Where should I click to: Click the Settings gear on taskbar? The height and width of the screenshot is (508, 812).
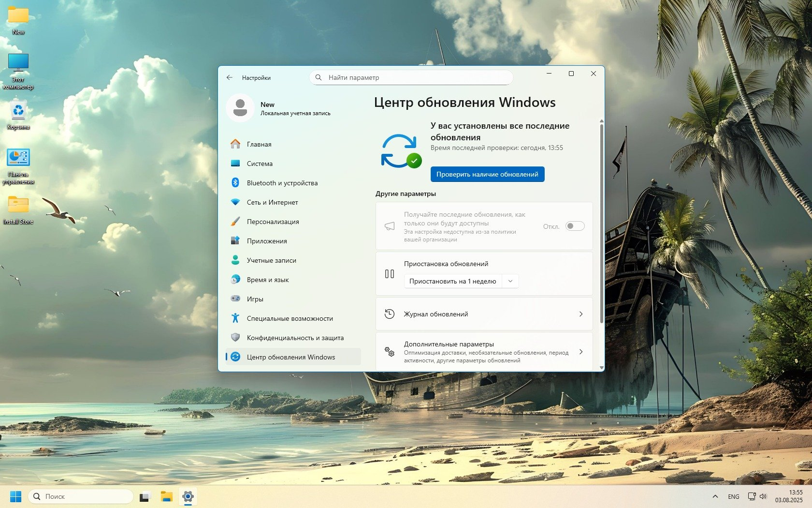188,496
